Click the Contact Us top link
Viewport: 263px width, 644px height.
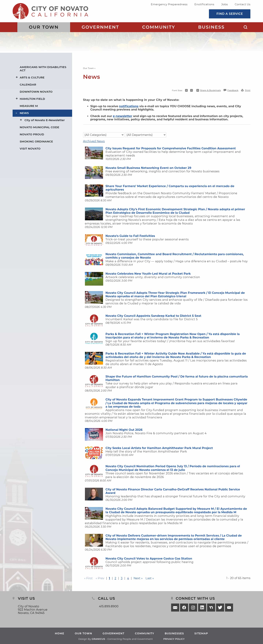pyautogui.click(x=242, y=4)
